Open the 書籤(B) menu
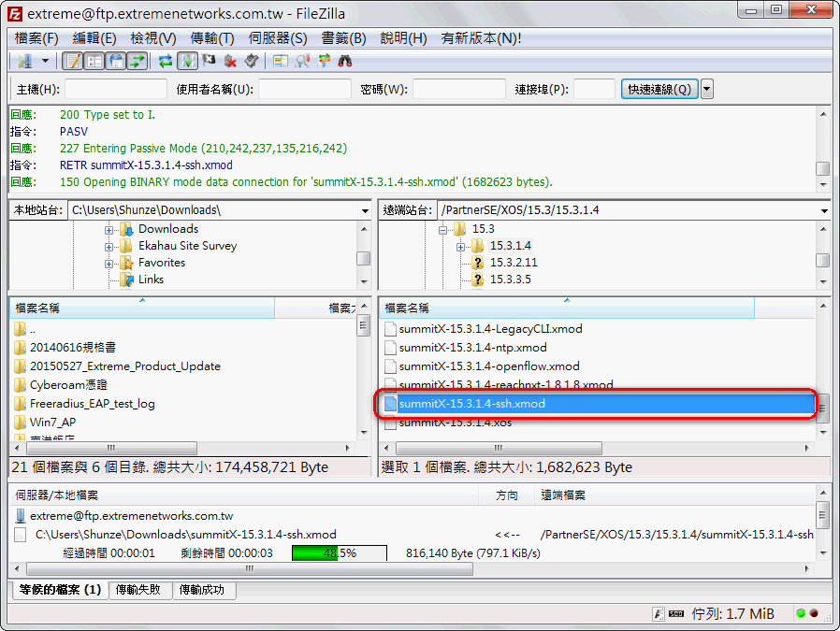 point(343,38)
